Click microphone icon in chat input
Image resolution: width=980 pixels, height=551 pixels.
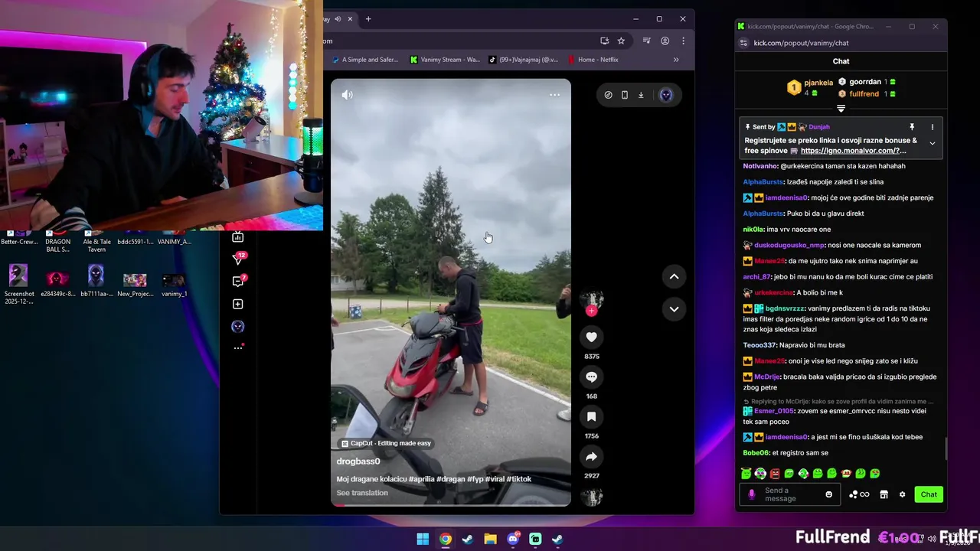point(751,494)
